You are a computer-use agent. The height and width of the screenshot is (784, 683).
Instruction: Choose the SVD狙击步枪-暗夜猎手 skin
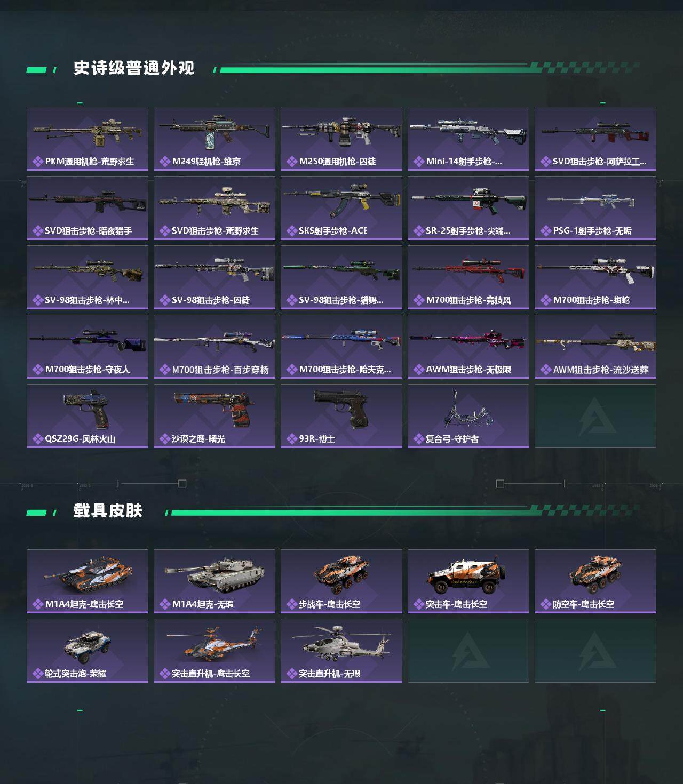coord(88,208)
